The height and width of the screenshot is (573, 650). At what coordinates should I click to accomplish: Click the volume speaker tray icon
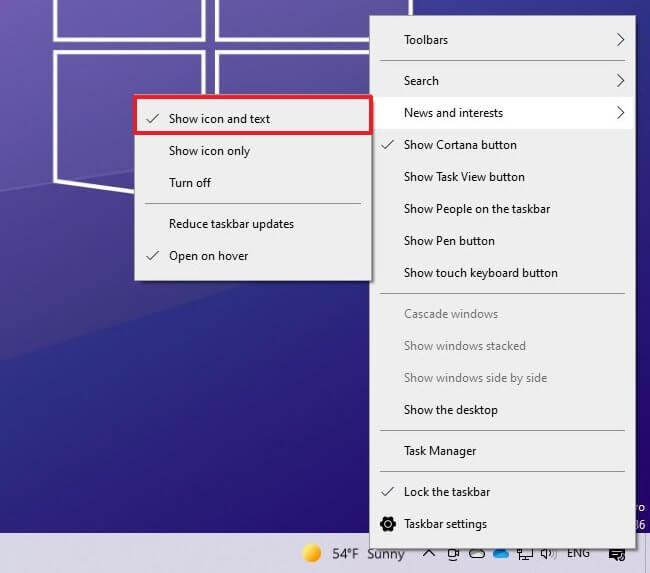(547, 553)
